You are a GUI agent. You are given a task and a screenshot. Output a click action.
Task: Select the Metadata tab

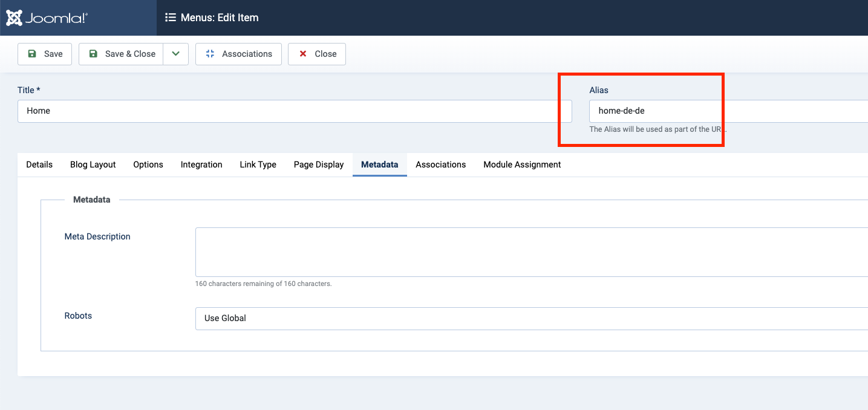(x=379, y=164)
